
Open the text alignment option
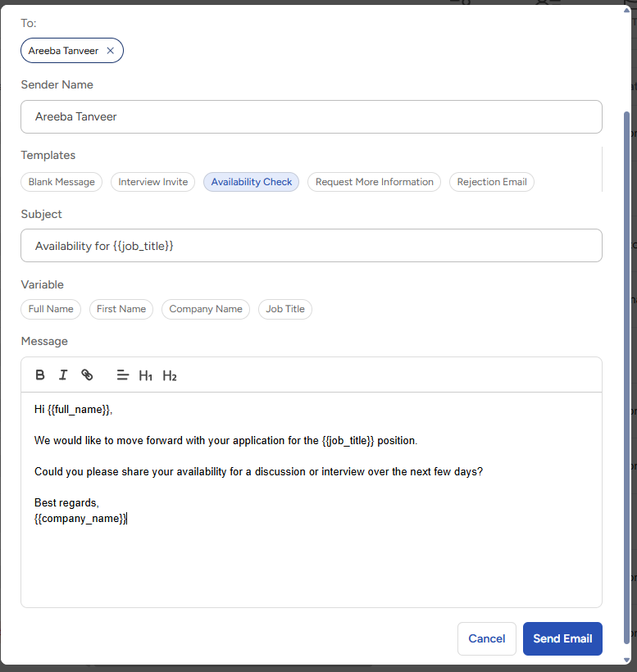pos(123,375)
